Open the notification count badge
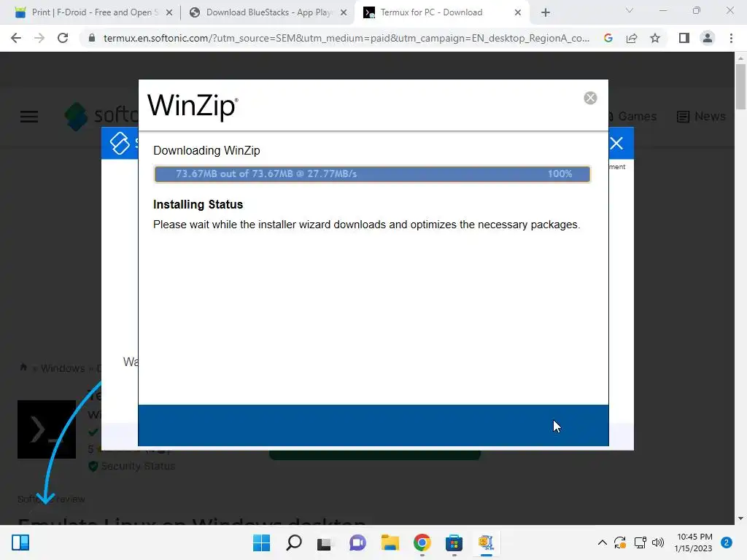Viewport: 747px width, 560px height. pos(727,542)
